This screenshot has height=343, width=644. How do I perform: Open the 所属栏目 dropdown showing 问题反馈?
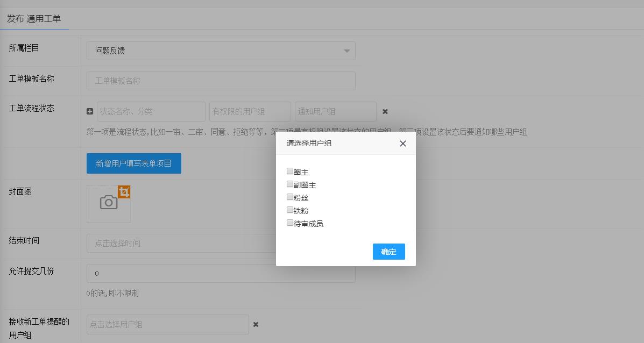[221, 51]
